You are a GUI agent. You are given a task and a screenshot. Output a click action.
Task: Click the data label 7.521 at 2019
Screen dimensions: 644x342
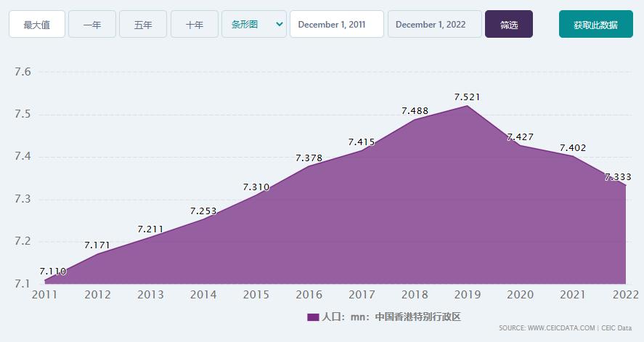click(x=467, y=97)
